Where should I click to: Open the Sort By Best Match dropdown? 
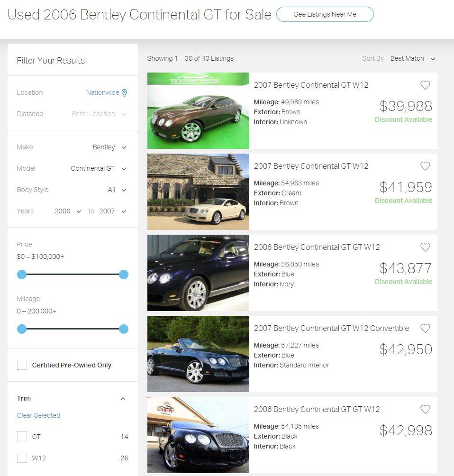click(412, 58)
